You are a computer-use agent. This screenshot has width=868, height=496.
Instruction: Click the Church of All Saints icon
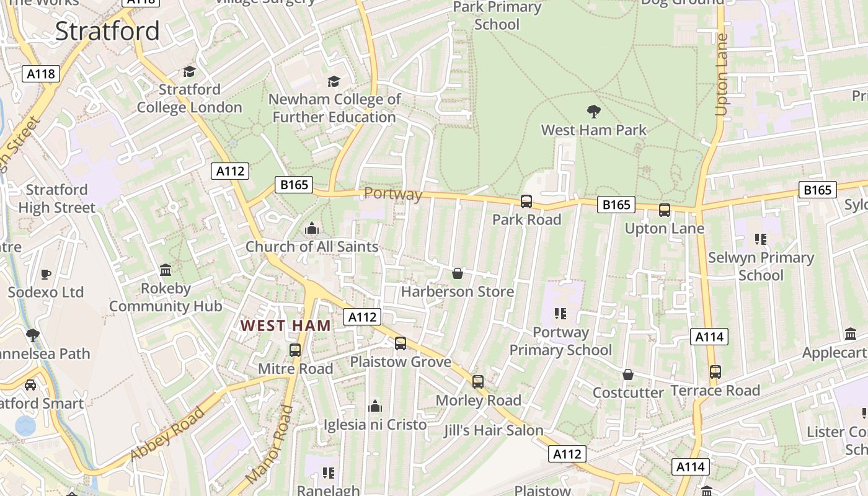click(x=312, y=229)
